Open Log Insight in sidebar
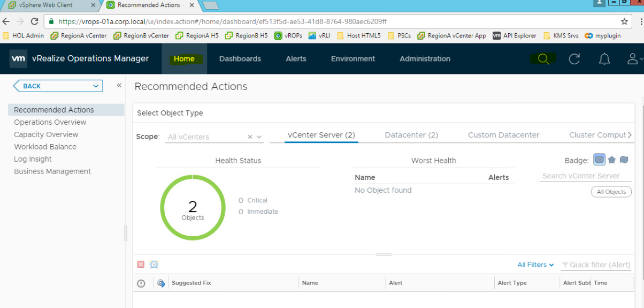Image resolution: width=644 pixels, height=308 pixels. [x=33, y=159]
